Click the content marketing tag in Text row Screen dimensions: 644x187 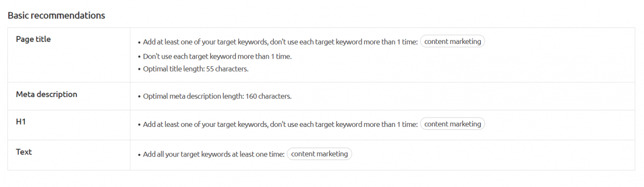pos(319,154)
